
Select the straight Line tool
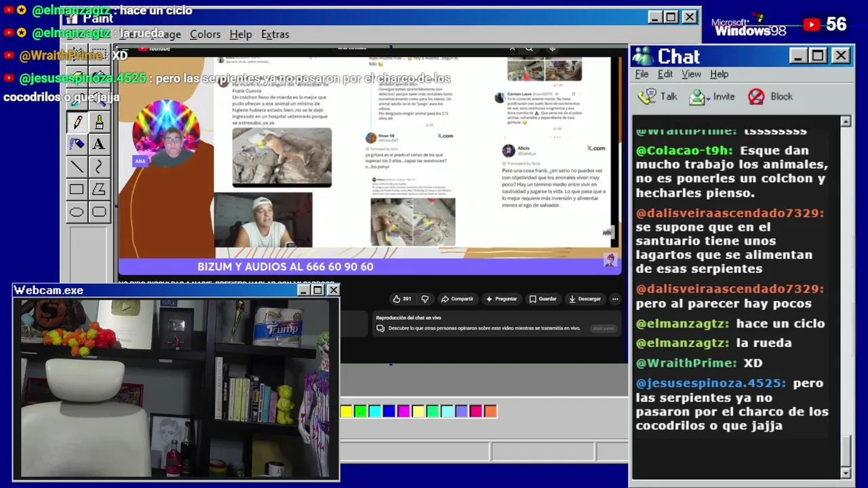pos(77,167)
